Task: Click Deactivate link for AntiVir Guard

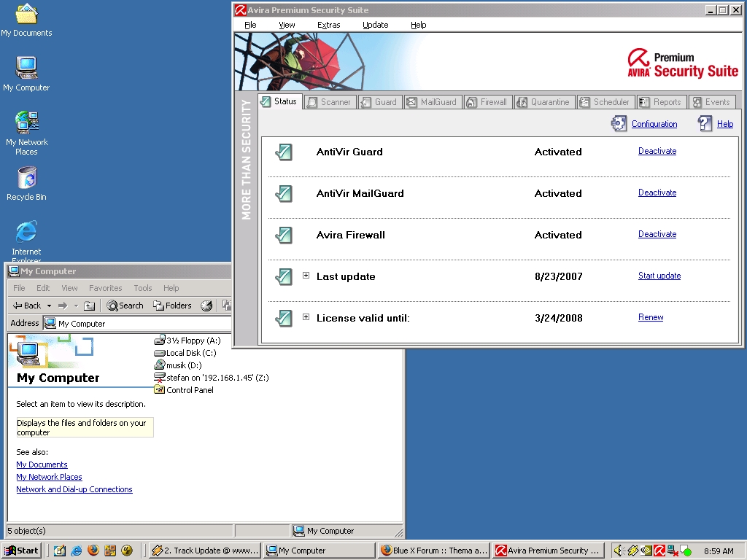Action: point(657,151)
